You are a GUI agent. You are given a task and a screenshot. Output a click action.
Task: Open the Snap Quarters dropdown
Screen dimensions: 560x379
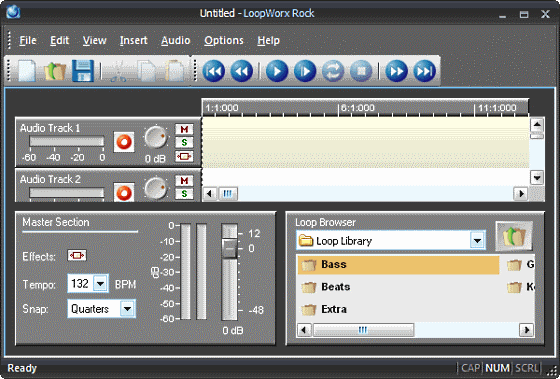[127, 309]
